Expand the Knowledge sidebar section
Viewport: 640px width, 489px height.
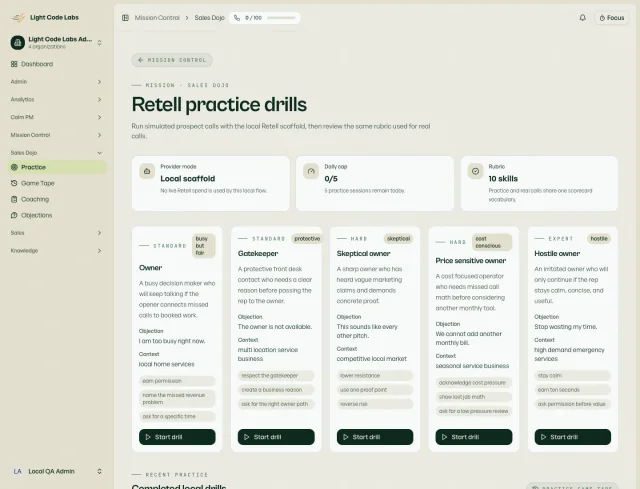point(56,251)
